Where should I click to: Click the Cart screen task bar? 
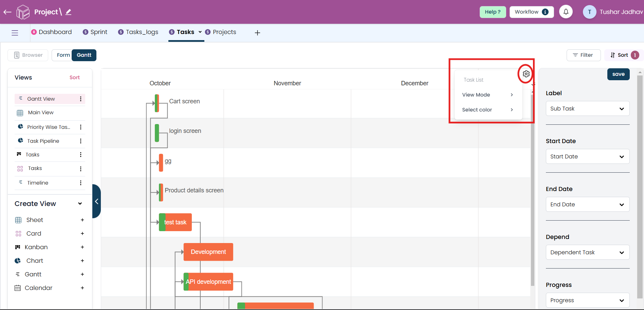157,103
